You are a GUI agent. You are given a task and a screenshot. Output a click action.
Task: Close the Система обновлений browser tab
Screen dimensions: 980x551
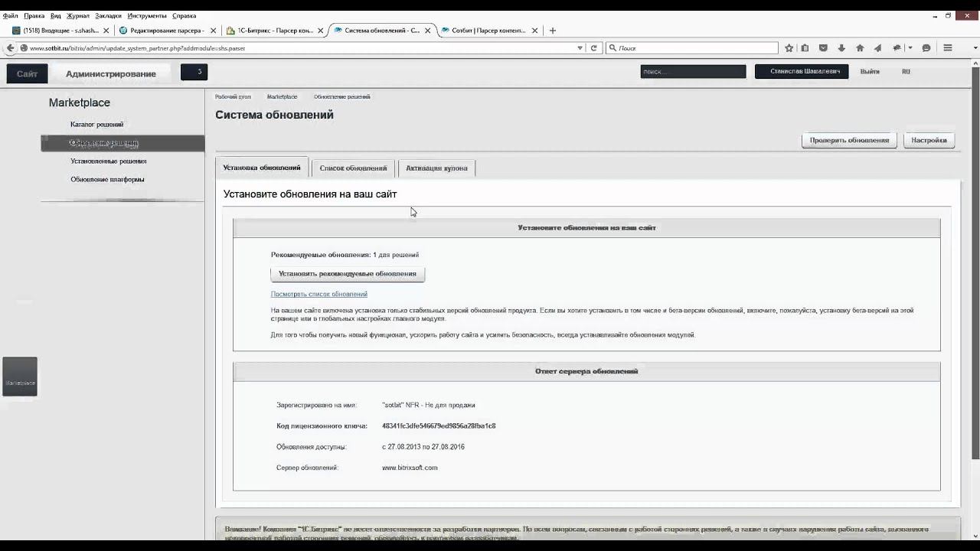point(428,31)
